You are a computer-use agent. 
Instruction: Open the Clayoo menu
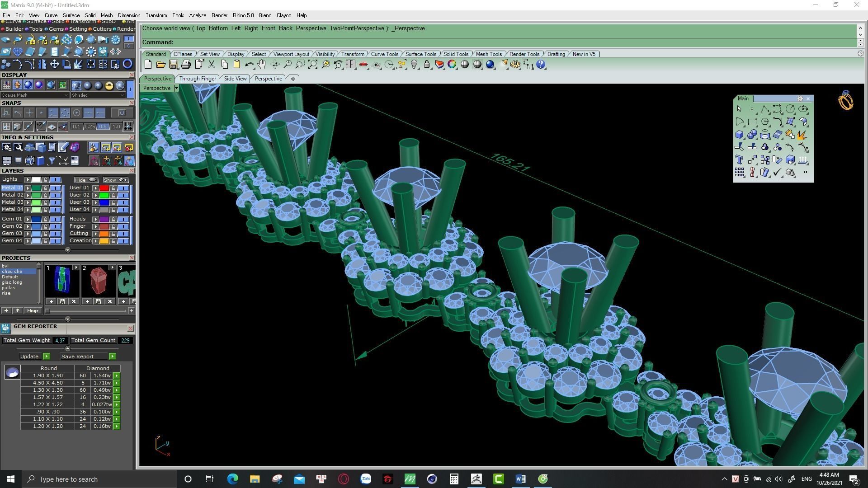(284, 15)
